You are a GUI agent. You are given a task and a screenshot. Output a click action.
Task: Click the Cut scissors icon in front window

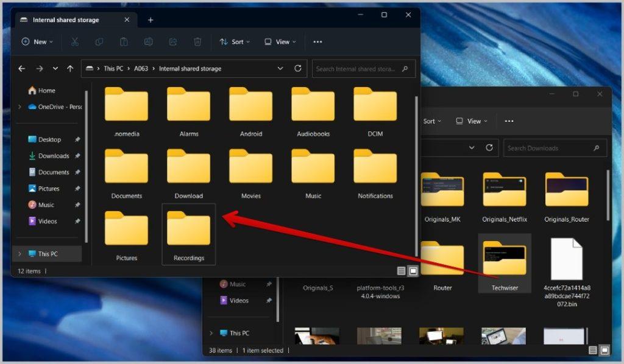point(74,42)
